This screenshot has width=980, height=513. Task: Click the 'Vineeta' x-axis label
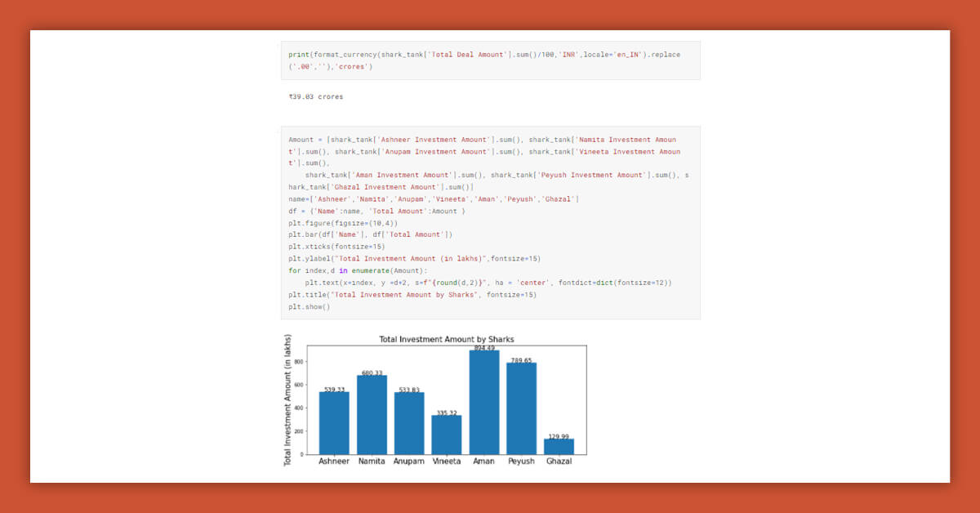[447, 462]
